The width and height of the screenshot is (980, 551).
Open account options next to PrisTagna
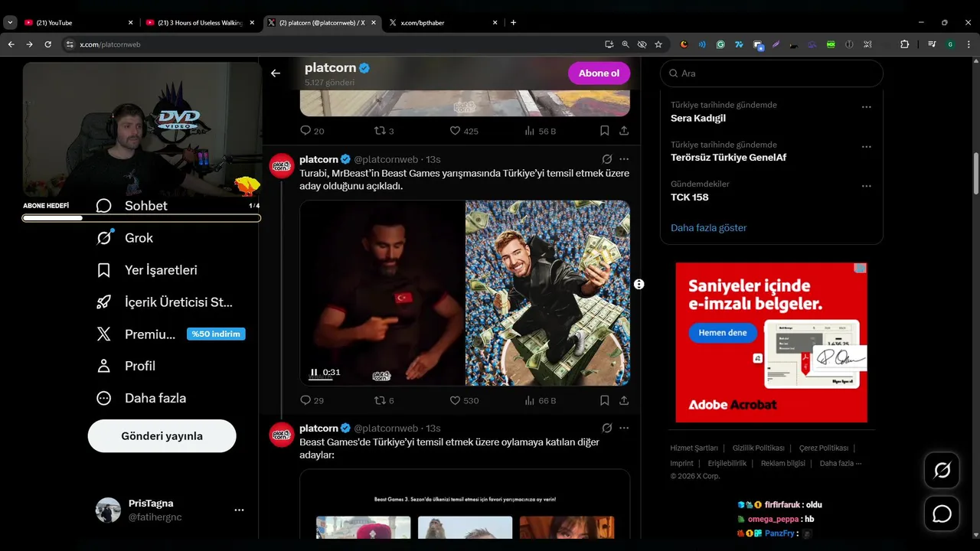pos(239,510)
